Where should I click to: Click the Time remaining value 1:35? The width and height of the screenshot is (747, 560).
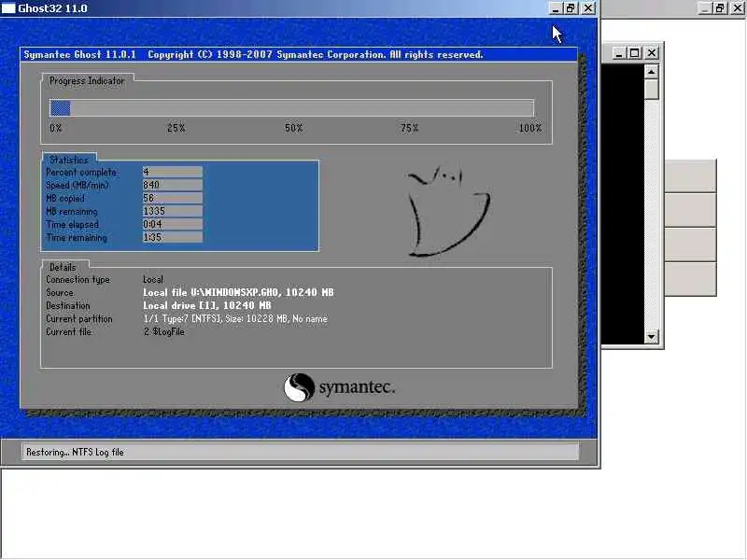tap(173, 237)
